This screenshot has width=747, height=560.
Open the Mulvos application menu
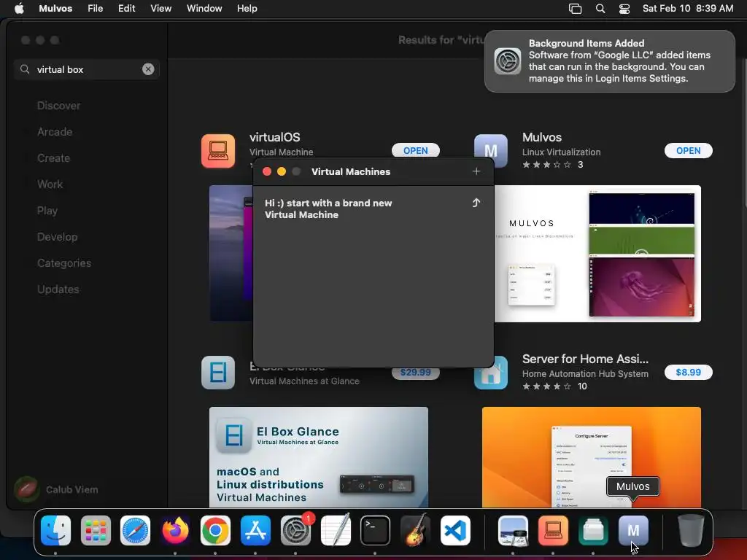point(55,9)
